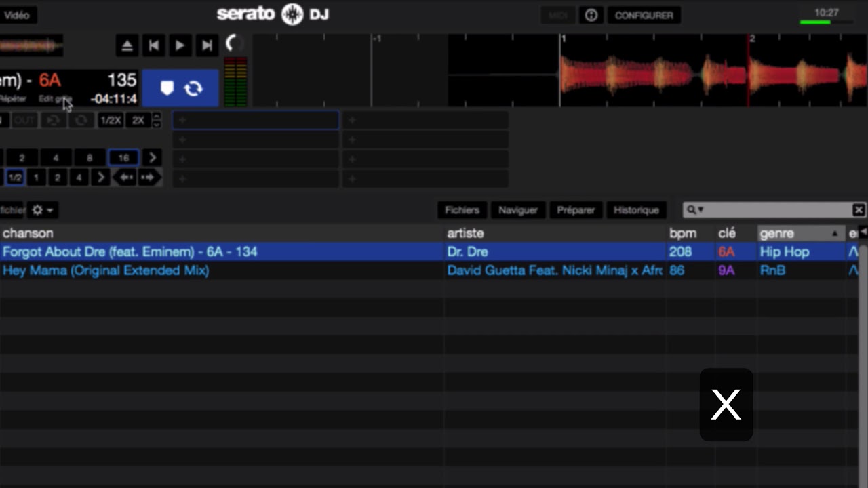Click the stepper arrows beside the 2X button
This screenshot has height=488, width=868.
157,121
